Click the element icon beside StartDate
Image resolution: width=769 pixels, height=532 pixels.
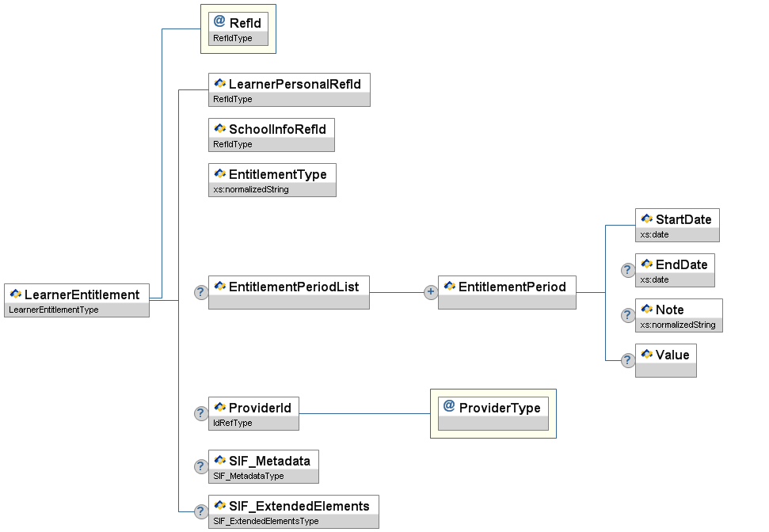646,218
